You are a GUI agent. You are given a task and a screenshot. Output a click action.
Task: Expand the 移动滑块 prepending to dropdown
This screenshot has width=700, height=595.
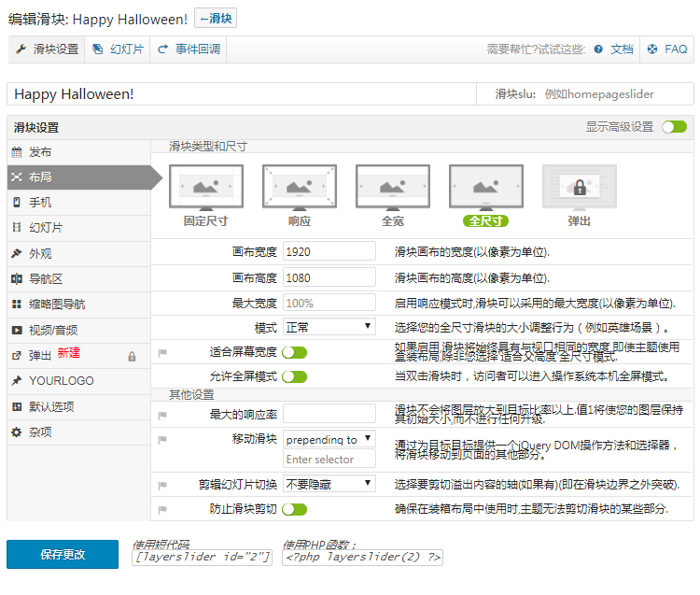(x=329, y=439)
